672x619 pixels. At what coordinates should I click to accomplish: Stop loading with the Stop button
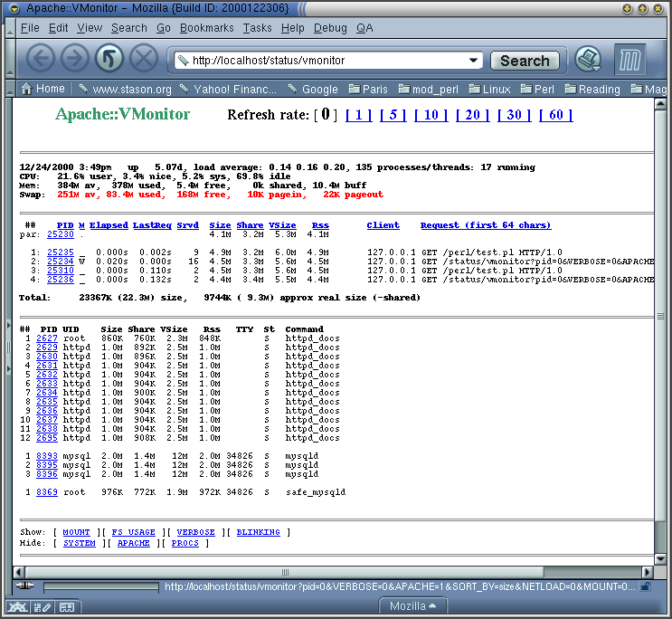(x=144, y=58)
